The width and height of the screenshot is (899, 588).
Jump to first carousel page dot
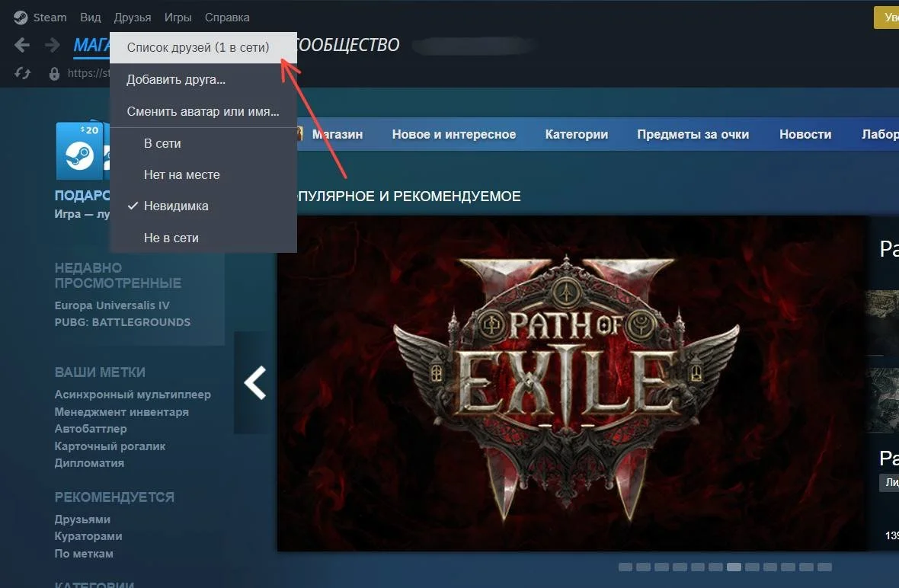[x=625, y=567]
